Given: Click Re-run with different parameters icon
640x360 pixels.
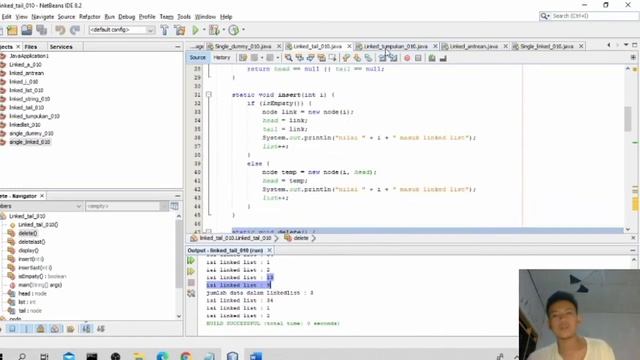Looking at the screenshot, I should 191,271.
